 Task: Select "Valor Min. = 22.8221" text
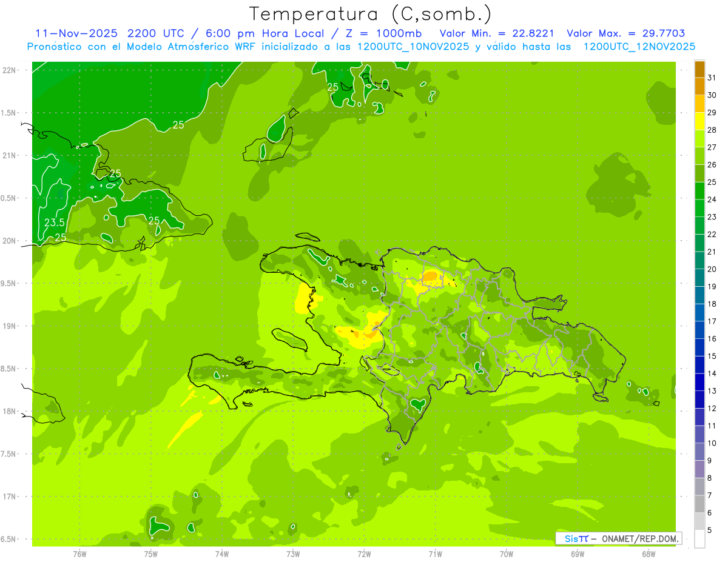click(496, 33)
